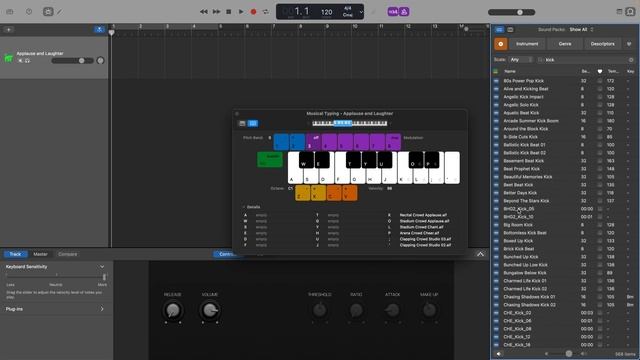Click Stadium Crowd Chant.aif sample name
This screenshot has height=360, width=640.
(x=421, y=227)
